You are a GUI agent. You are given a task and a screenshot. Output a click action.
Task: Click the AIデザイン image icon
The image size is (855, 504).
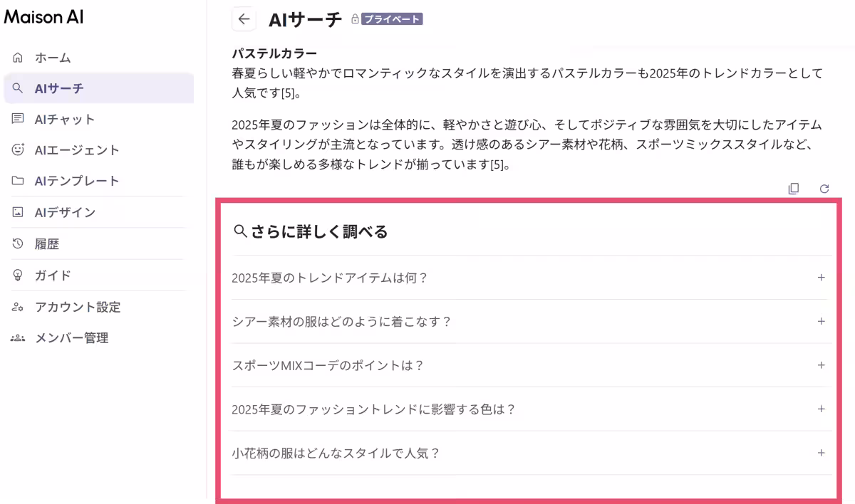click(16, 212)
